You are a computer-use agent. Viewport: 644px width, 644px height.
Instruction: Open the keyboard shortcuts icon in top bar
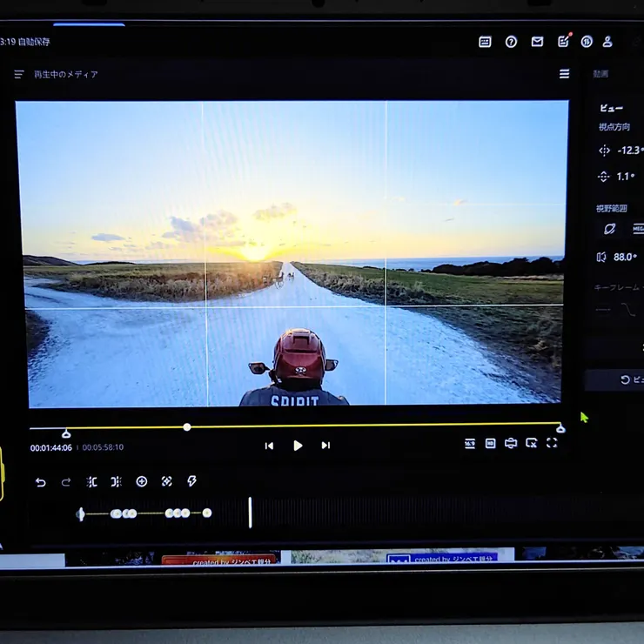485,42
